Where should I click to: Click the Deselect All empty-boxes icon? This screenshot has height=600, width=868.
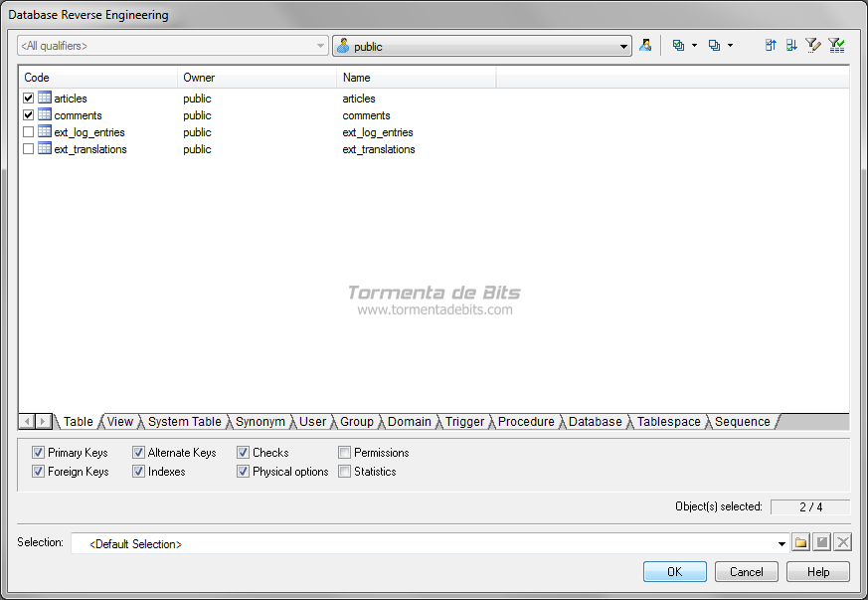(714, 46)
